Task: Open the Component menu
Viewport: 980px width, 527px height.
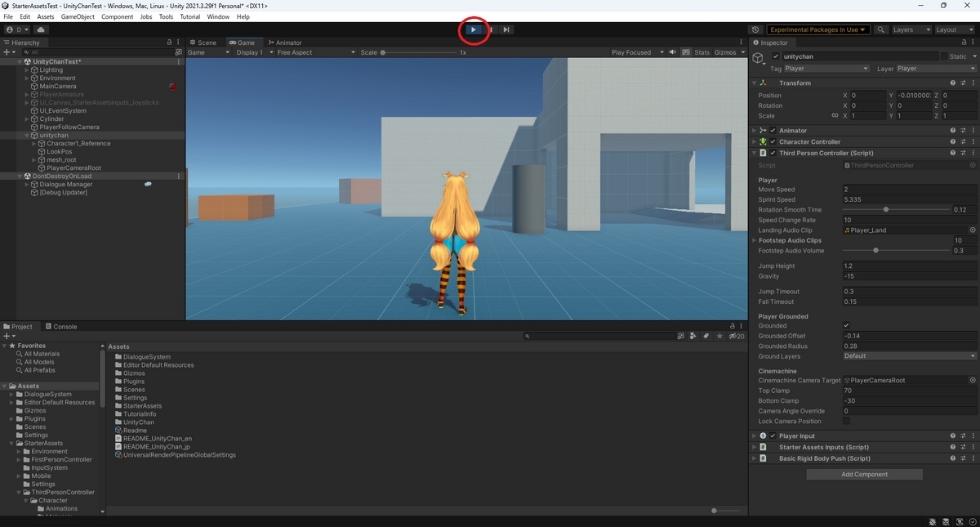Action: [117, 16]
